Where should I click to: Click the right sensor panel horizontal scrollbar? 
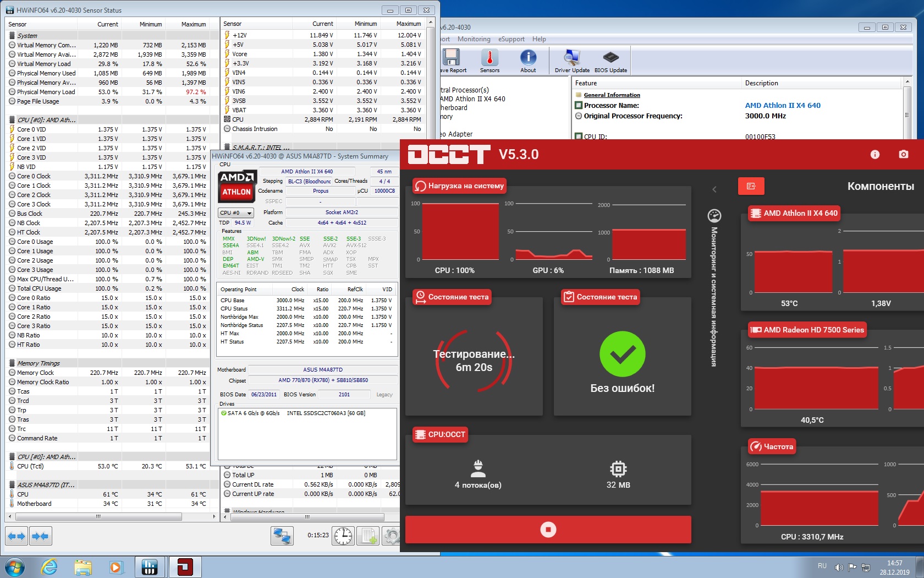(x=306, y=517)
